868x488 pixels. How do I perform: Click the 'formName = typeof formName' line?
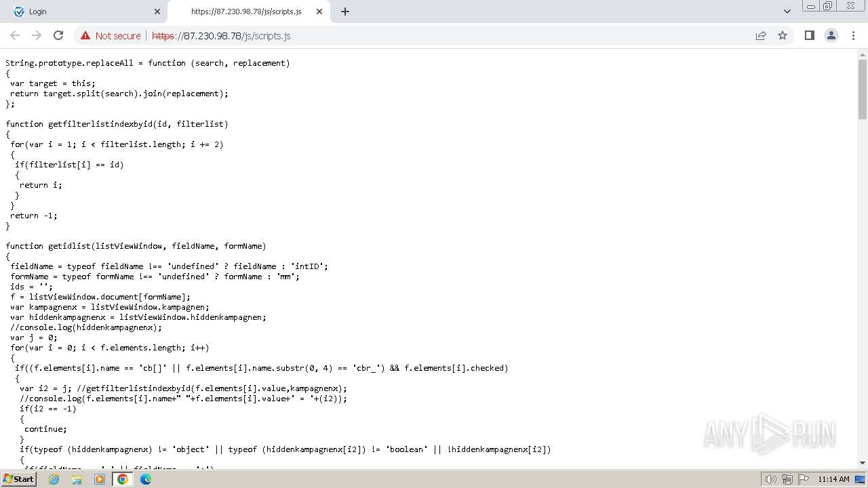click(155, 277)
